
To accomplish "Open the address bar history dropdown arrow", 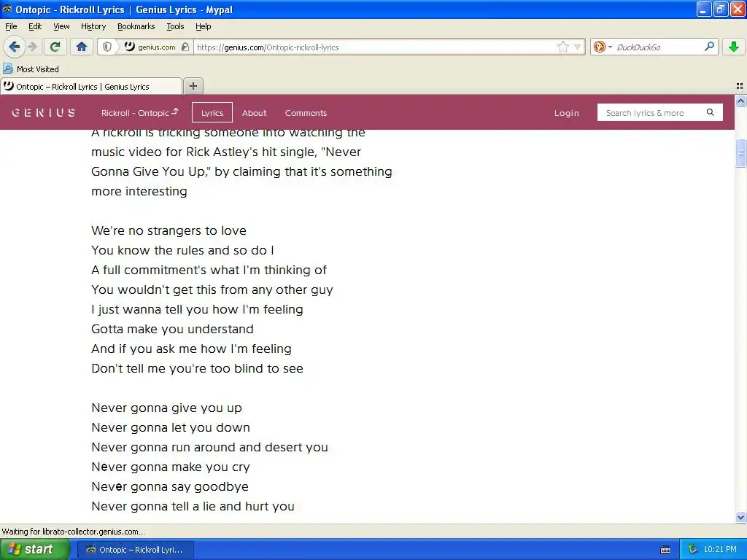I will 577,47.
